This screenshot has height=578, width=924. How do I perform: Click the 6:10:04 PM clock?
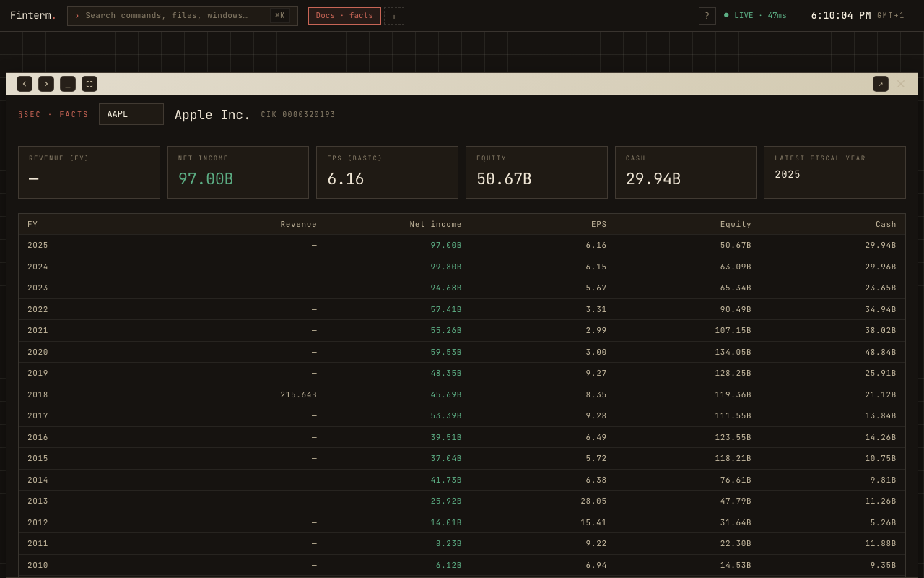click(x=841, y=16)
